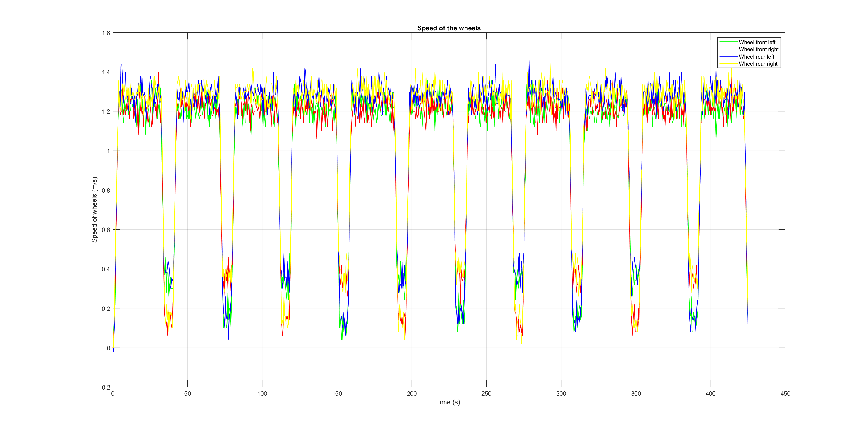Click the 0.4 tick label on y-axis

106,269
